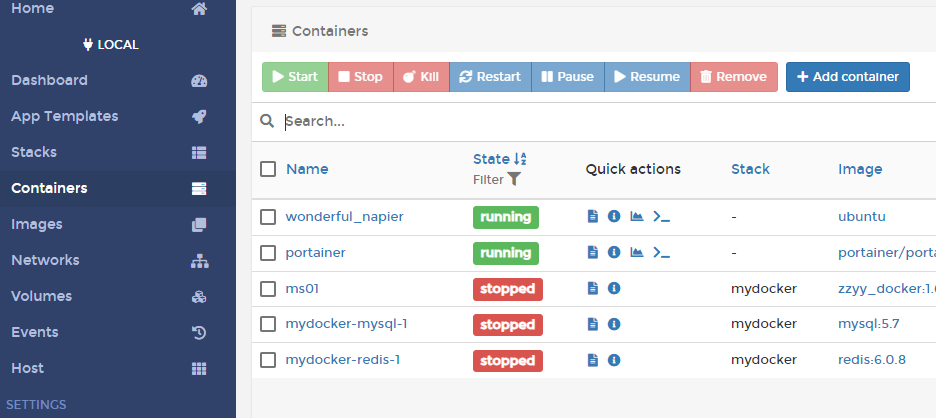Click the Add container button
Image resolution: width=936 pixels, height=418 pixels.
(x=847, y=77)
